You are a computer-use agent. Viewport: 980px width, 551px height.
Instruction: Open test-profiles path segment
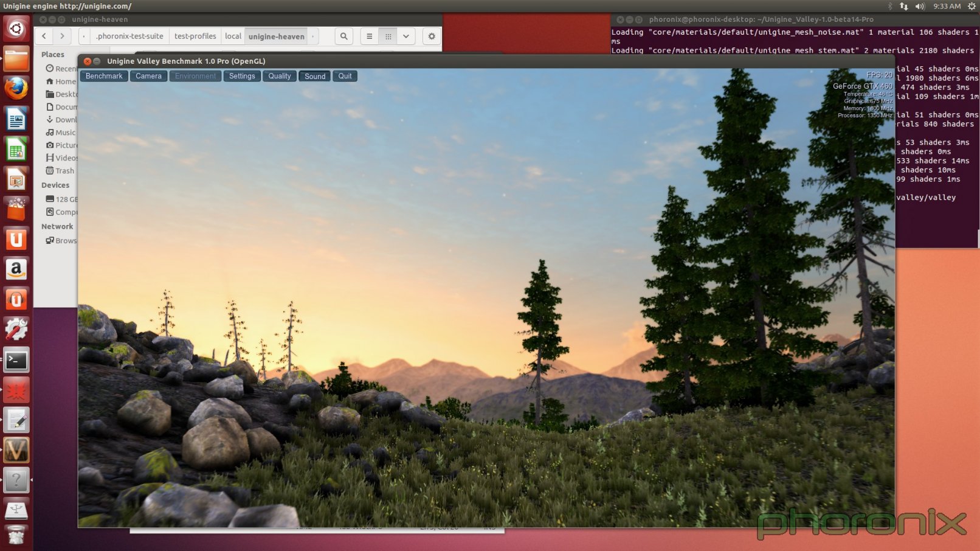point(195,36)
